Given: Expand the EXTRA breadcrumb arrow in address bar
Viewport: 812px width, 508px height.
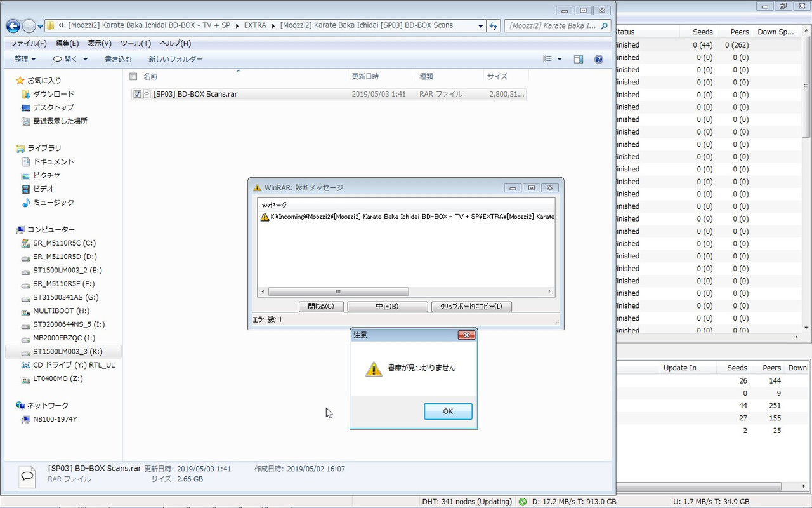Looking at the screenshot, I should (273, 26).
